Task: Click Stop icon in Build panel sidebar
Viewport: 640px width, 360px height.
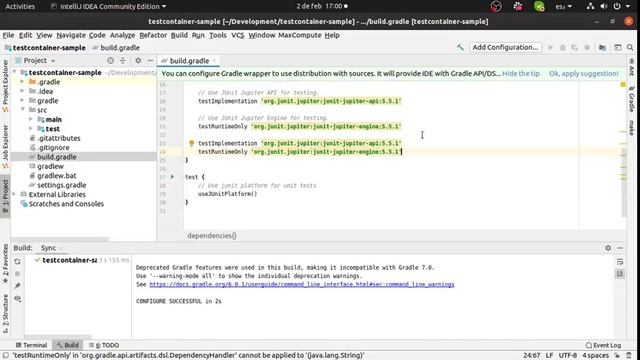Action: click(x=17, y=273)
